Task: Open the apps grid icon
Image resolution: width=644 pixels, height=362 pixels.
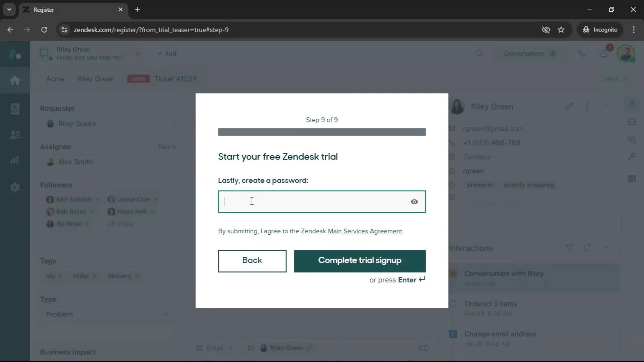Action: point(632,179)
